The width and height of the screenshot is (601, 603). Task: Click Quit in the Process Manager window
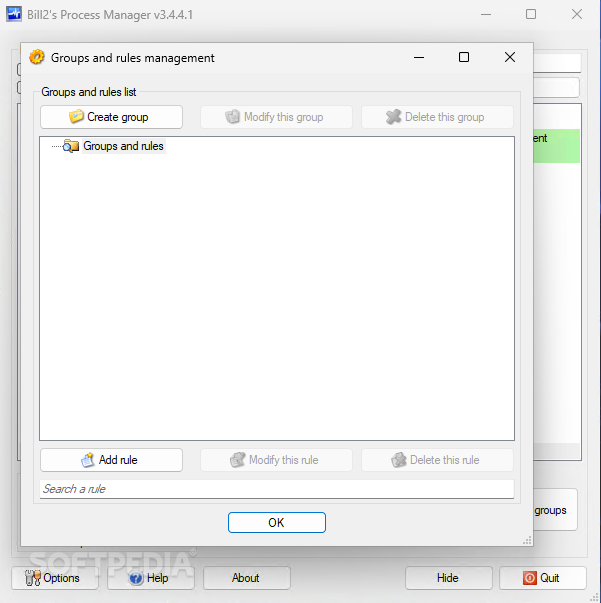coord(543,578)
